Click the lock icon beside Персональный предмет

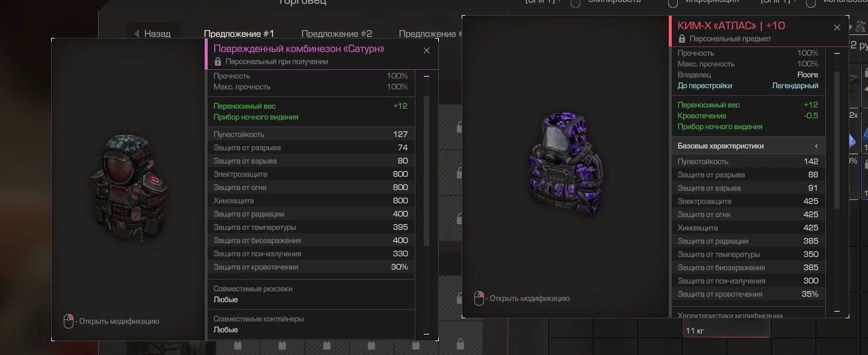coord(682,39)
